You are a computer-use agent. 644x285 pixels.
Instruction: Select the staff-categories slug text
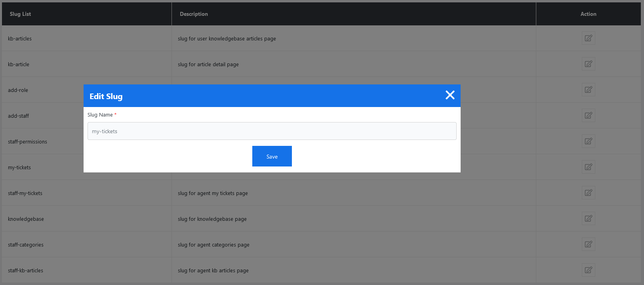click(26, 245)
